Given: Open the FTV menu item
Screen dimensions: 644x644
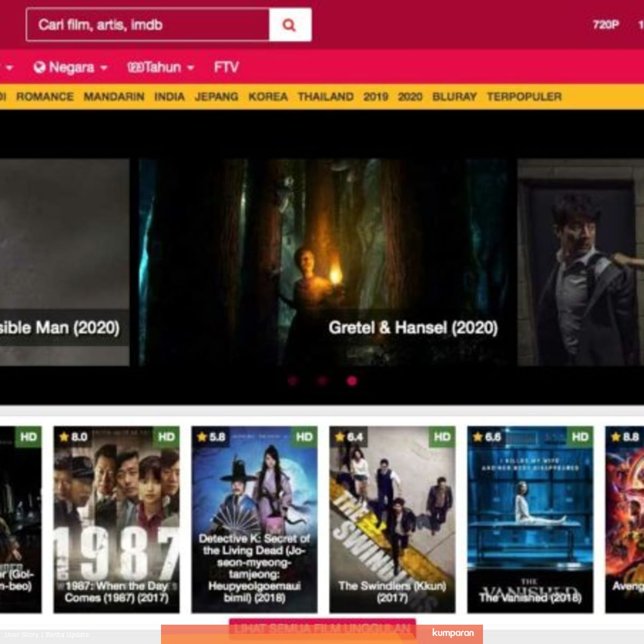Looking at the screenshot, I should tap(226, 68).
